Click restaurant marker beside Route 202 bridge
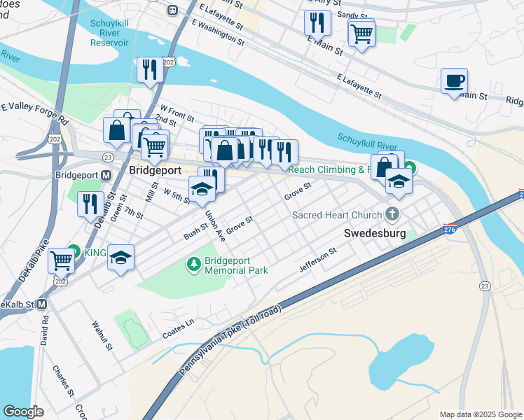This screenshot has height=420, width=524. tap(150, 71)
